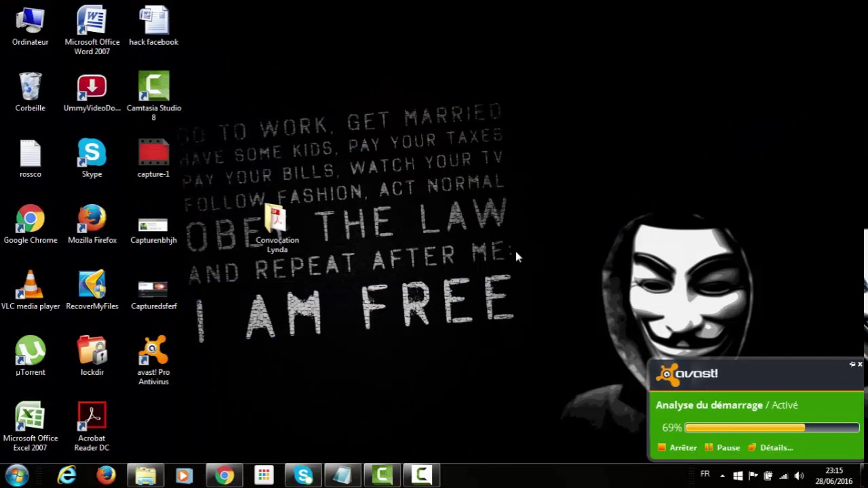This screenshot has height=488, width=868.
Task: Switch to Chrome in the taskbar
Action: (x=224, y=476)
